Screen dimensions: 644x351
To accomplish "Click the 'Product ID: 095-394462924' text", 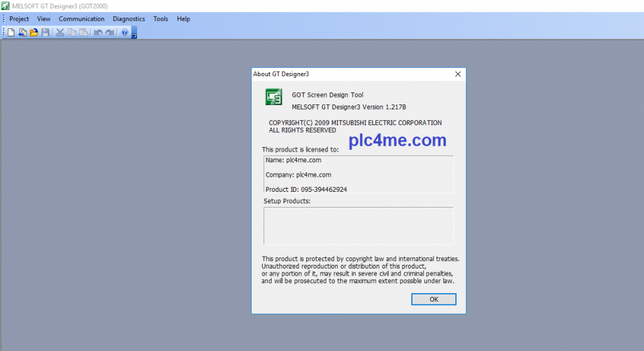I will (x=306, y=189).
